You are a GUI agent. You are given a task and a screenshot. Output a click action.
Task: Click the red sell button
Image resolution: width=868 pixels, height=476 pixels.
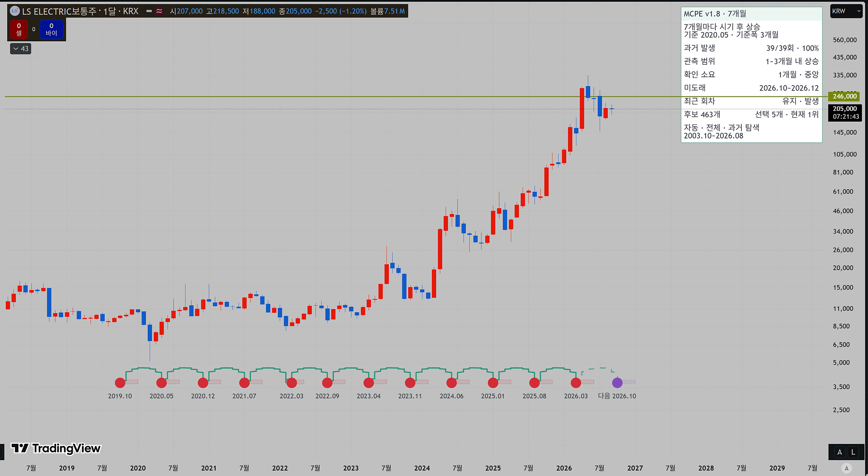19,29
